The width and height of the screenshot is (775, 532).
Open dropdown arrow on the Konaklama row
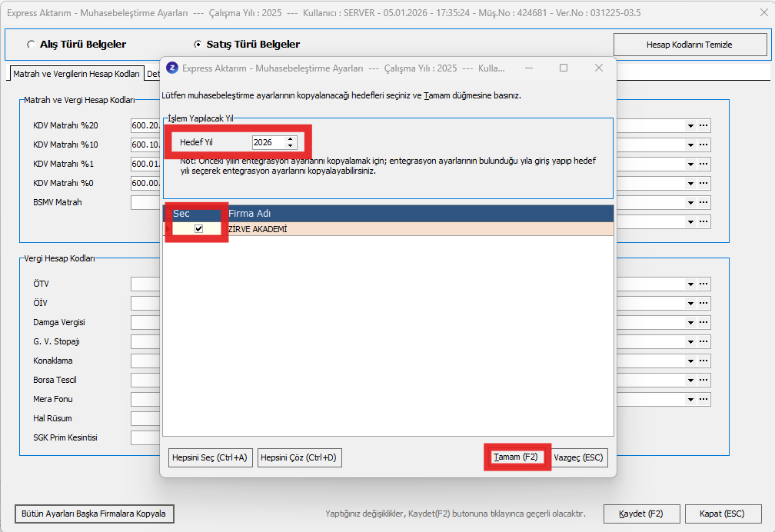(x=690, y=361)
